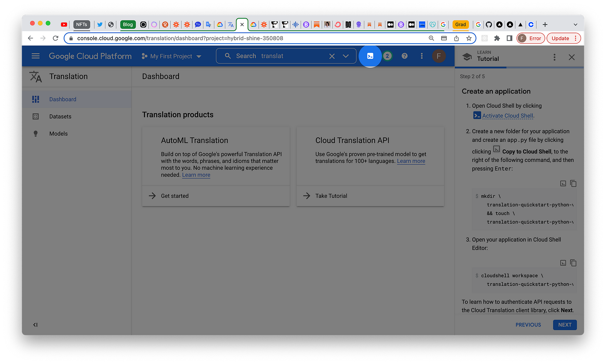Screen dimensions: 606x364
Task: Collapse the Translation sidebar panel
Action: pos(35,325)
